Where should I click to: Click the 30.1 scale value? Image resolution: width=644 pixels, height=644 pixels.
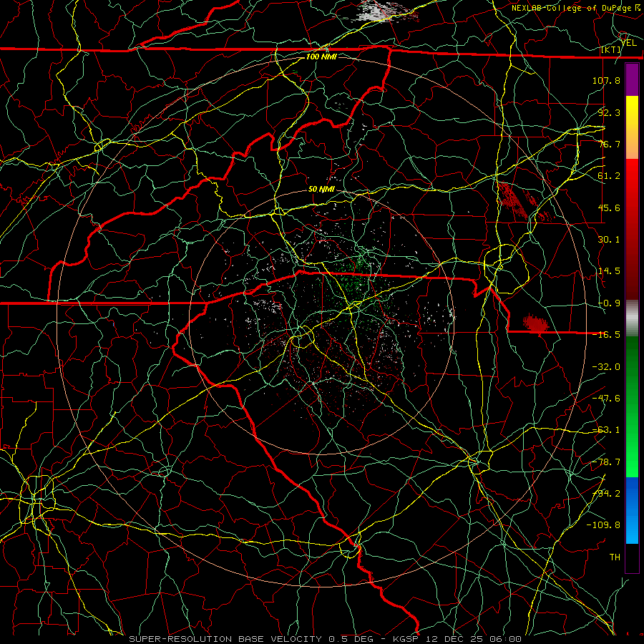(609, 240)
